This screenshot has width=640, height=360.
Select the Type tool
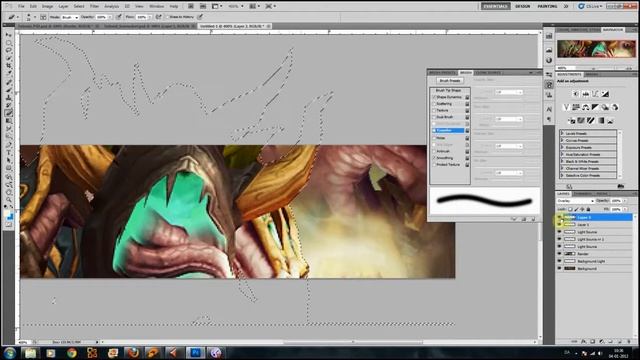point(9,153)
